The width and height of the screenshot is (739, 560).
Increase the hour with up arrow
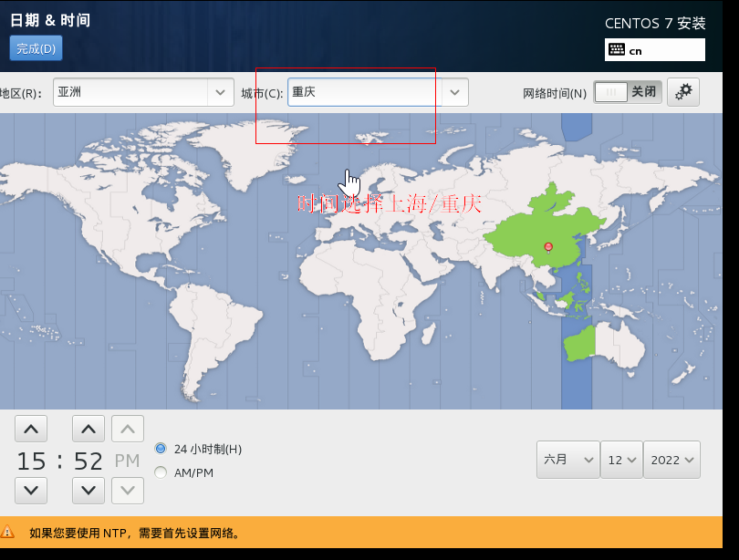click(31, 429)
